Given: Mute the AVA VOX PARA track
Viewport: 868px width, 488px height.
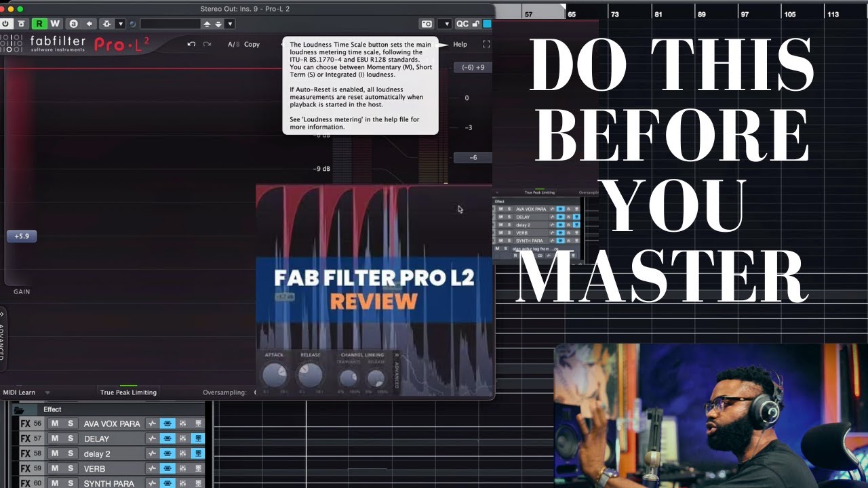Looking at the screenshot, I should click(x=55, y=424).
